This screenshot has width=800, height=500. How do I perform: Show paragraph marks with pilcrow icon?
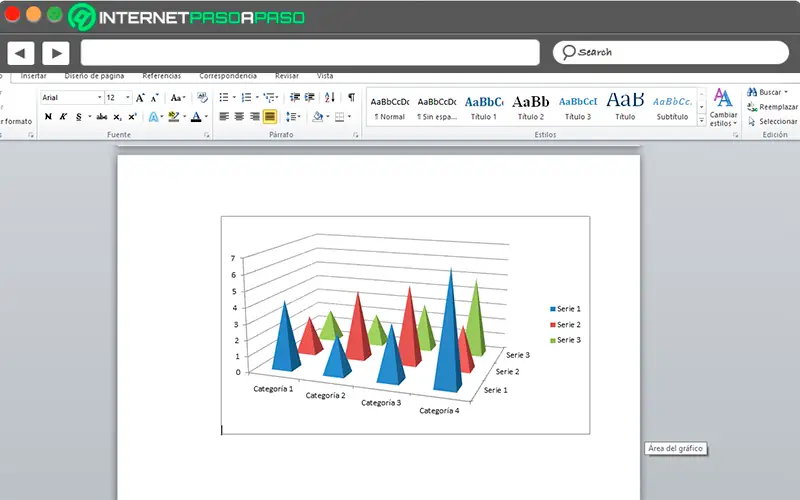pyautogui.click(x=352, y=97)
